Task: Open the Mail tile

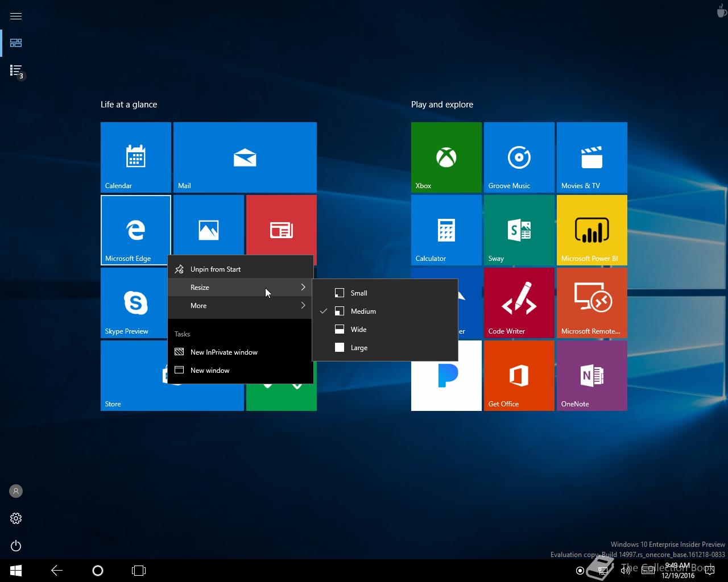Action: (245, 157)
